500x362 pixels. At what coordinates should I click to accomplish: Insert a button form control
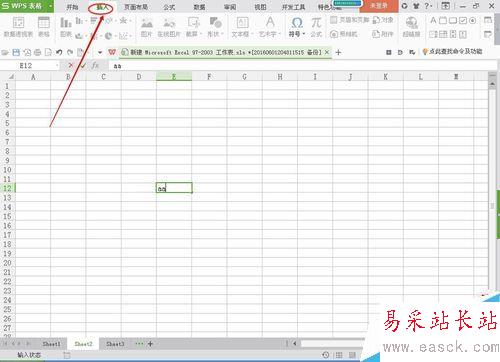(x=453, y=20)
